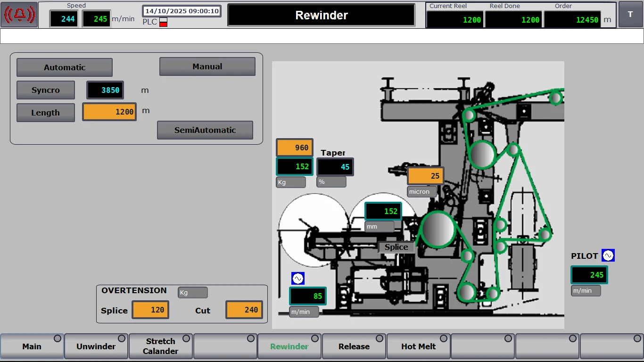The width and height of the screenshot is (644, 362).
Task: Open the Unwinder tab
Action: click(x=96, y=346)
